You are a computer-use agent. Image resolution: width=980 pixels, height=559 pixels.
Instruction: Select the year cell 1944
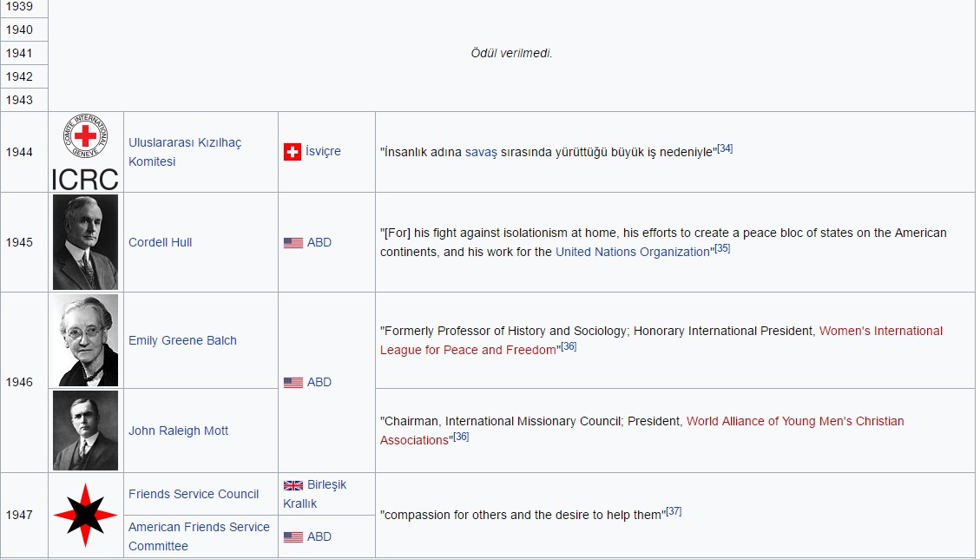click(x=23, y=152)
